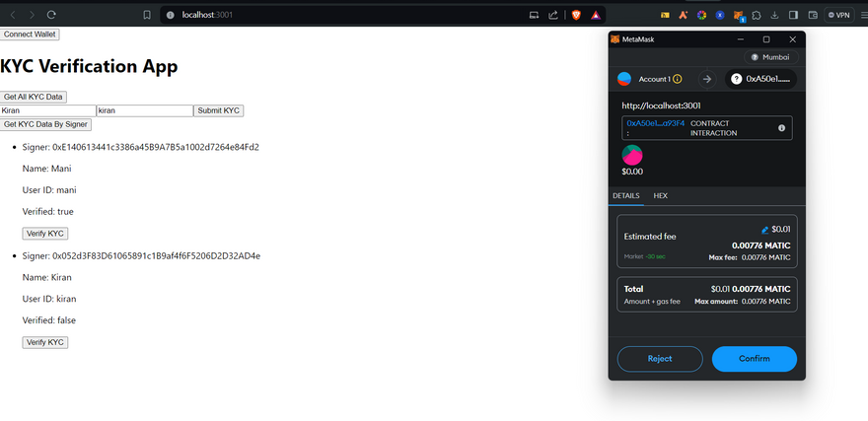Click the Brave VPN button
The width and height of the screenshot is (868, 421).
(839, 15)
